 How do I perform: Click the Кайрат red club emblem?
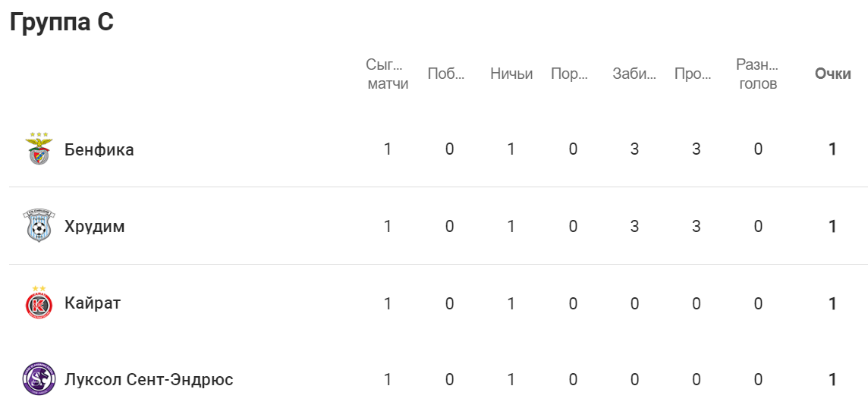pos(39,303)
